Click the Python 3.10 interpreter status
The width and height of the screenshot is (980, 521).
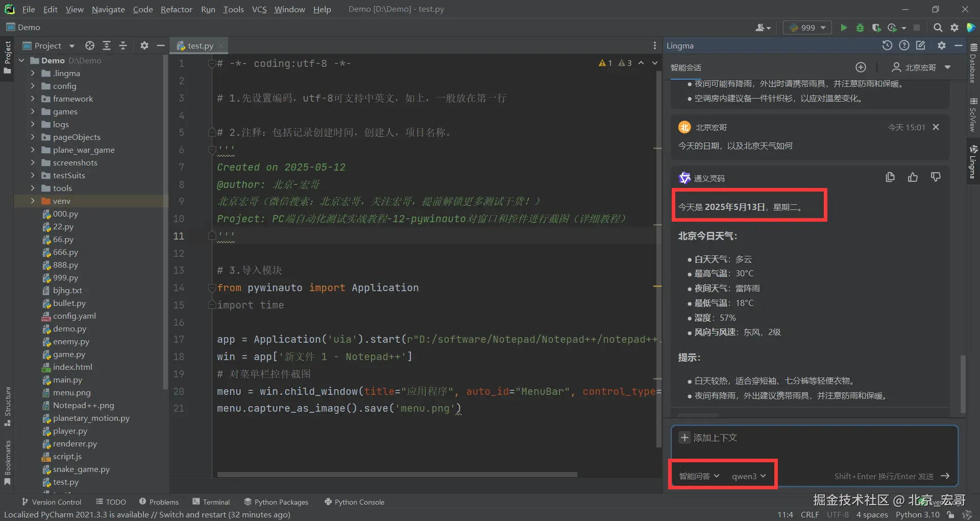(917, 514)
